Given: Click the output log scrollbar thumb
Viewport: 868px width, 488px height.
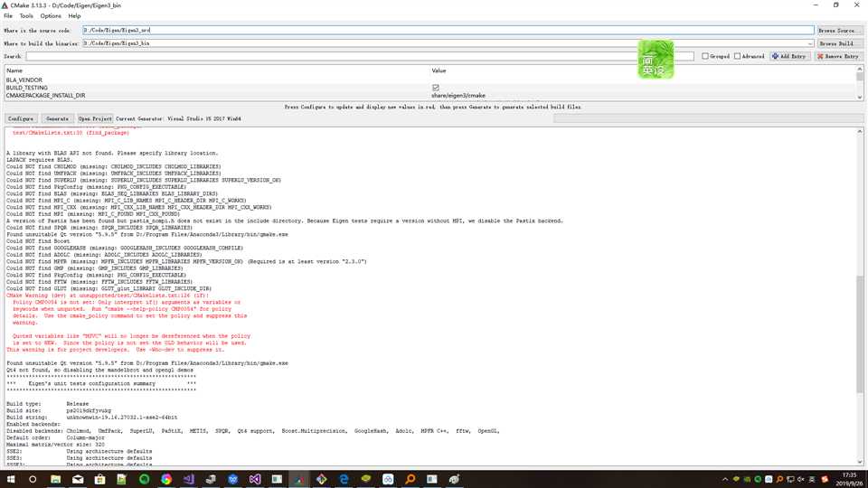Looking at the screenshot, I should tap(860, 334).
